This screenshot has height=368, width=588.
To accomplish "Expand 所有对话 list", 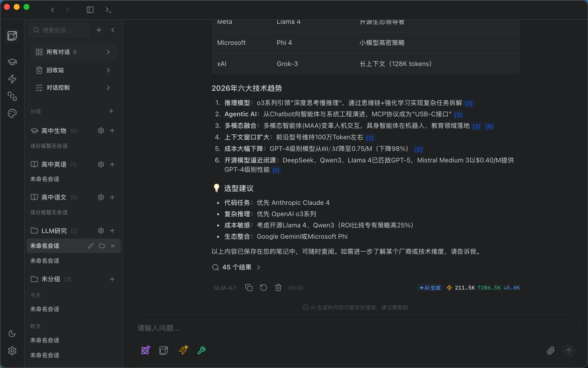I will point(73,52).
